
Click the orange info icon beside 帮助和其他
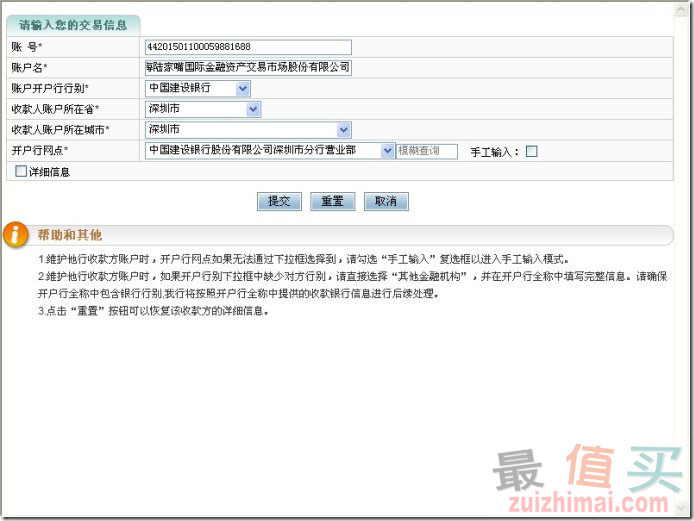click(15, 235)
